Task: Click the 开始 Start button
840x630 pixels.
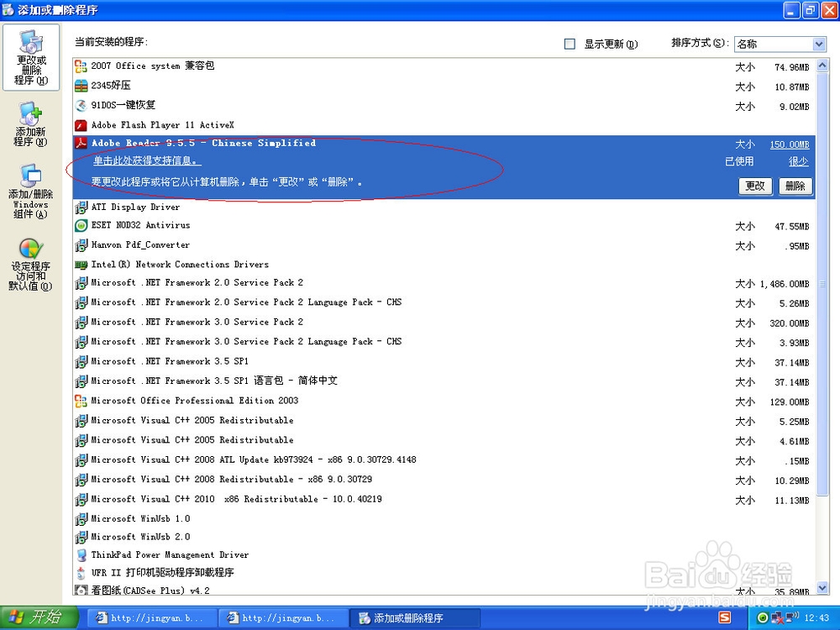Action: coord(39,617)
